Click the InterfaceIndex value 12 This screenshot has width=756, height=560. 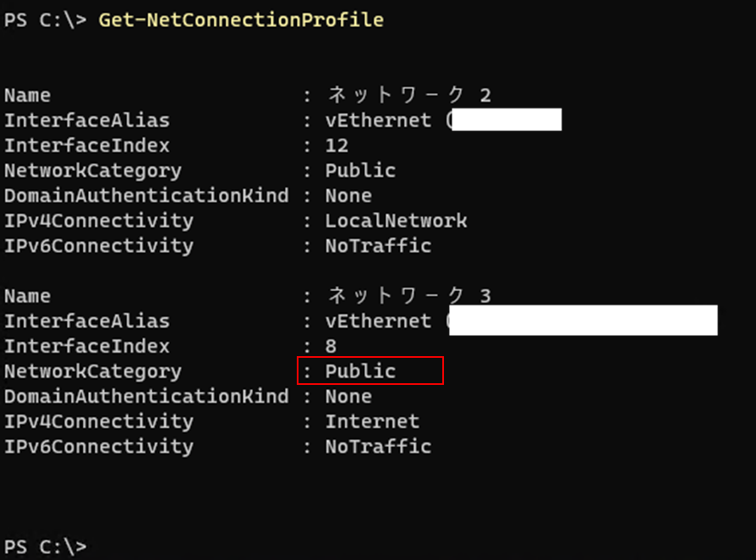point(337,145)
